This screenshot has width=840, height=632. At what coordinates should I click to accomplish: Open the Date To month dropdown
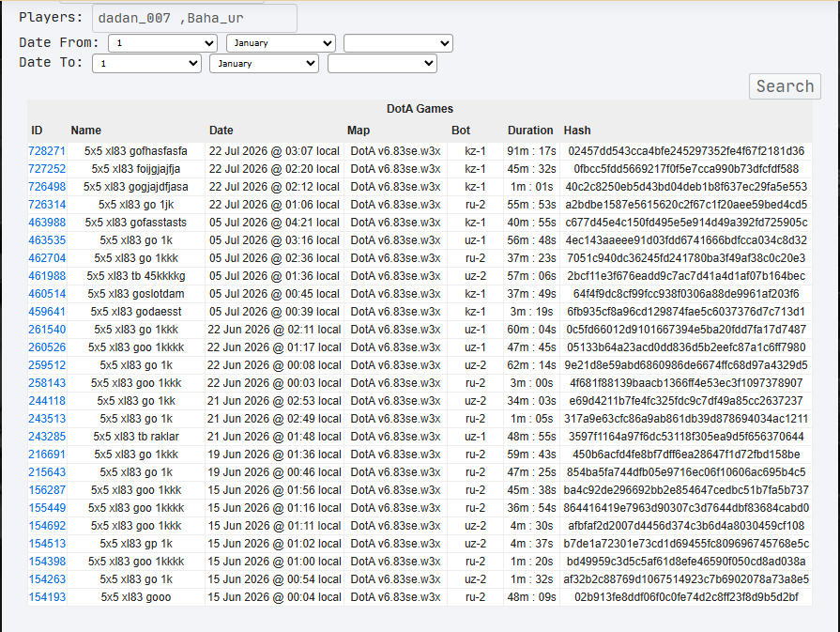tap(264, 63)
